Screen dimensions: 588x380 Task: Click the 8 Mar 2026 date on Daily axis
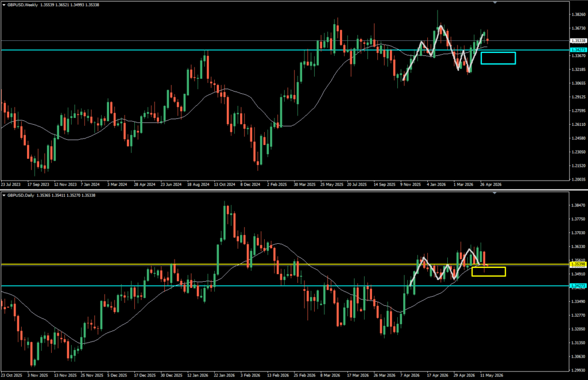pyautogui.click(x=330, y=375)
